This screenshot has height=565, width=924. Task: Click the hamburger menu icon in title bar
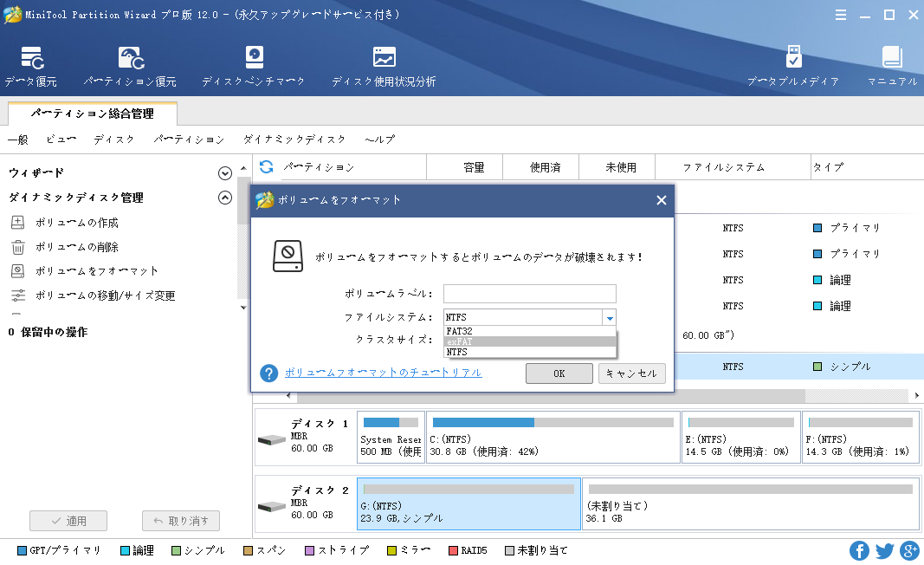841,15
